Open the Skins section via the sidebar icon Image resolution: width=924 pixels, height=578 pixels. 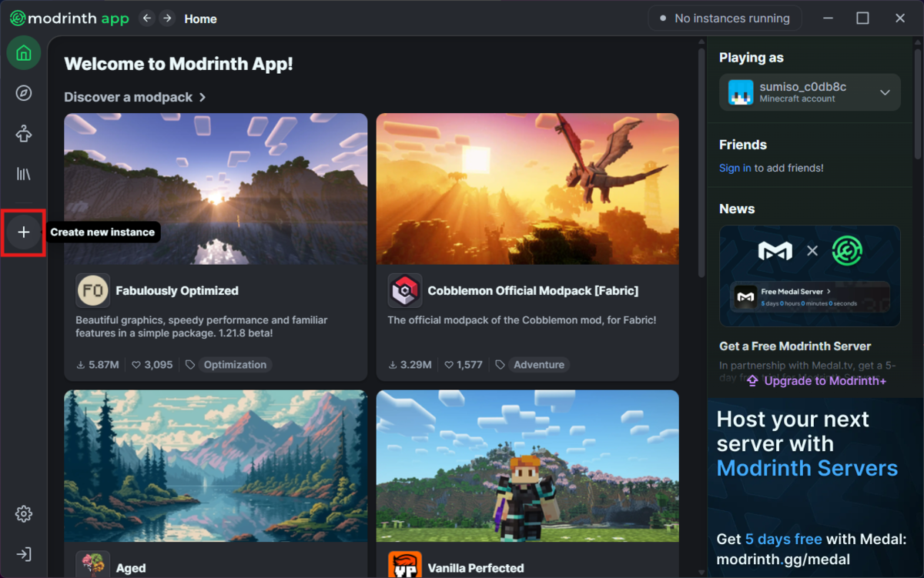point(24,133)
